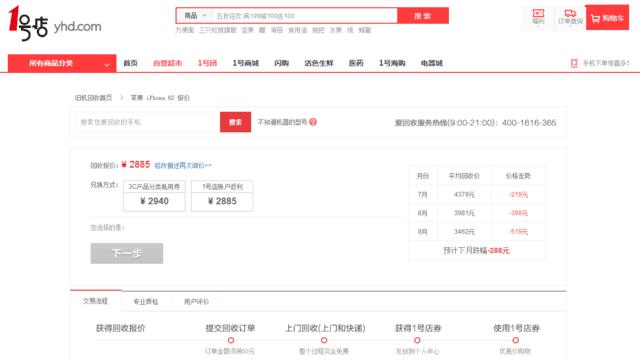
Task: Switch to the 用户评价 tab
Action: 196,301
